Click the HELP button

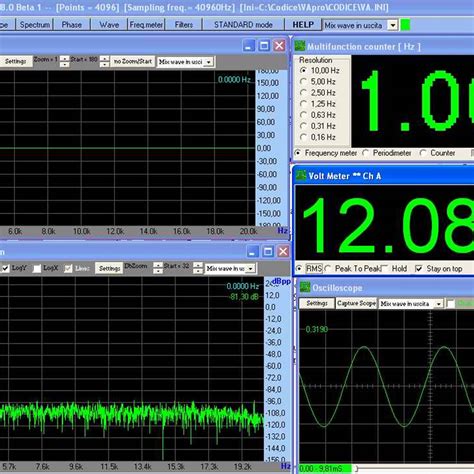click(303, 25)
